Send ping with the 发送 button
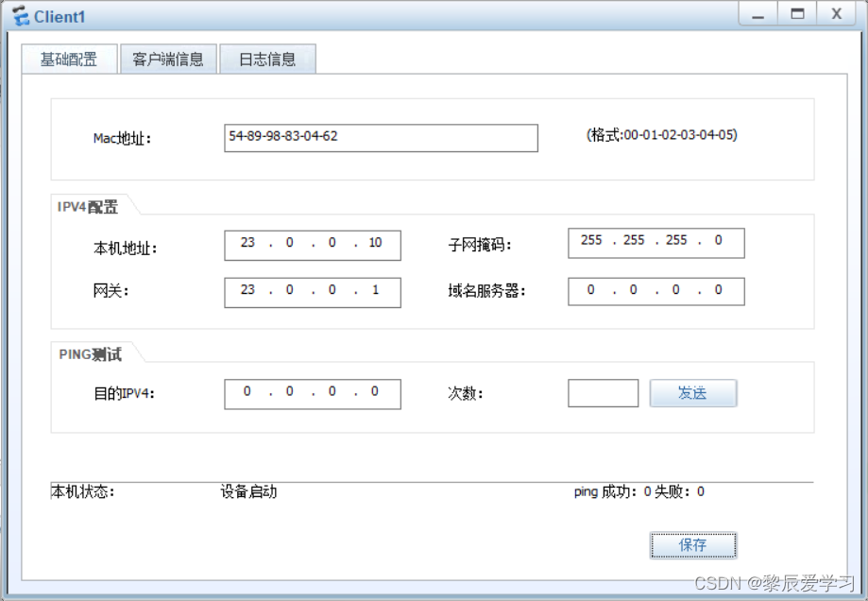This screenshot has width=868, height=601. click(x=693, y=393)
